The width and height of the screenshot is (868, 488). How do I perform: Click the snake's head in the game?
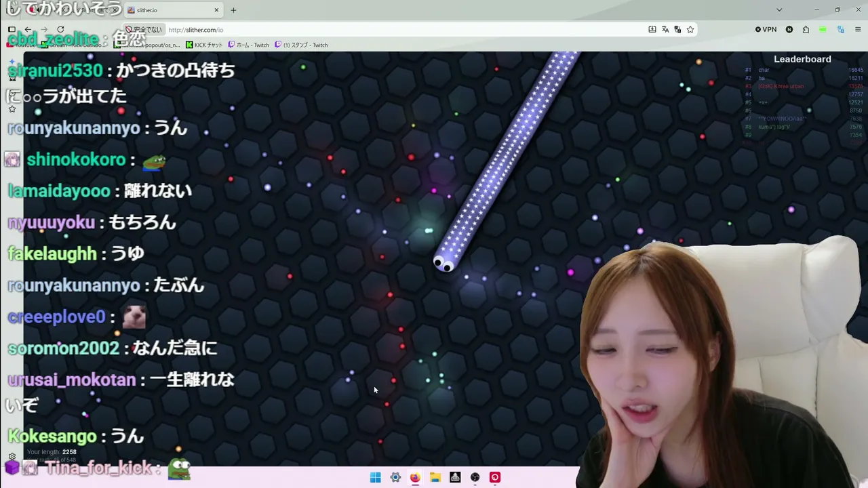click(443, 263)
